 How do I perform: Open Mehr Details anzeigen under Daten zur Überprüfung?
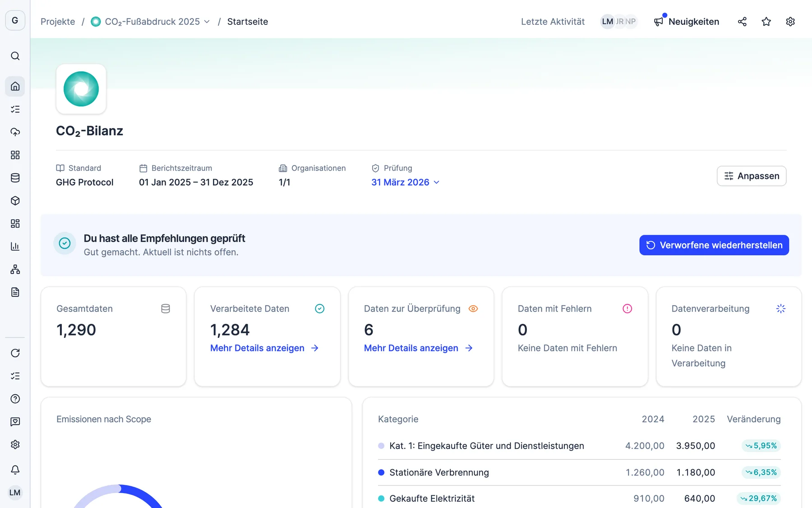pyautogui.click(x=418, y=348)
